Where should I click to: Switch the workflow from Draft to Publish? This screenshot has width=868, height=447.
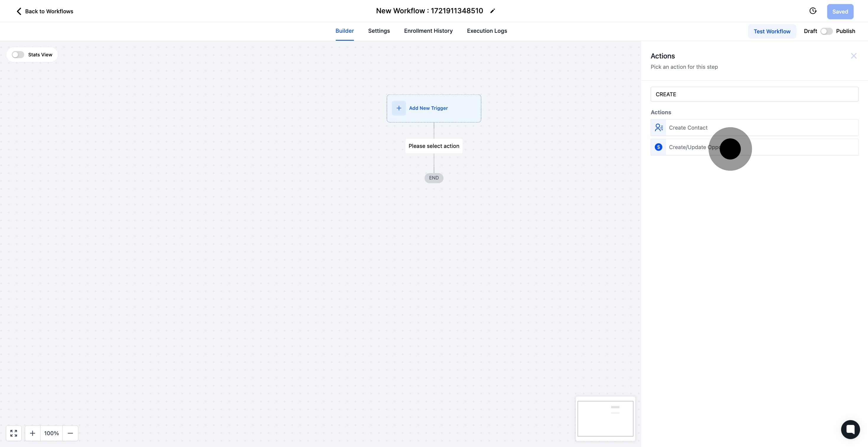pos(827,31)
